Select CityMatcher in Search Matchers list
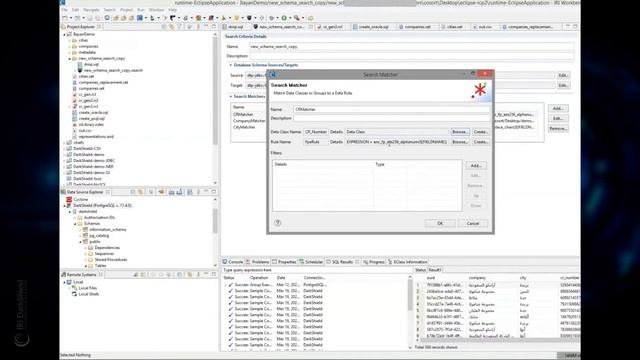The width and height of the screenshot is (640, 360). 244,127
